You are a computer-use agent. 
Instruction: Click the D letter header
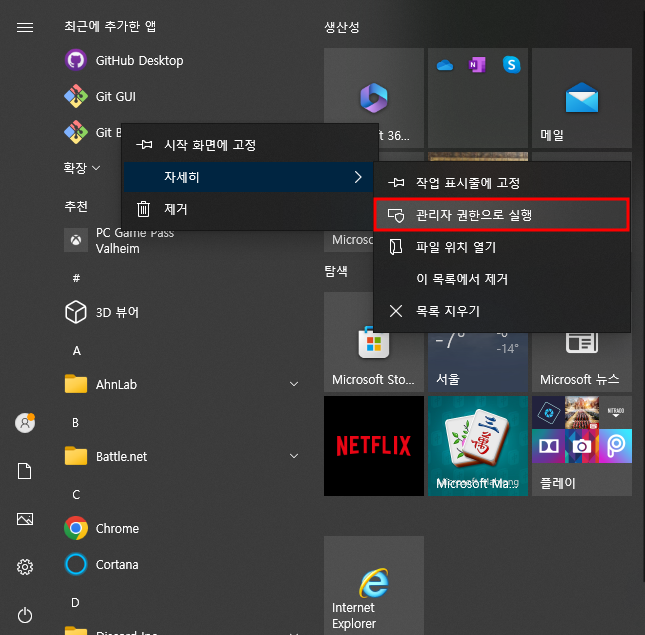coord(75,603)
